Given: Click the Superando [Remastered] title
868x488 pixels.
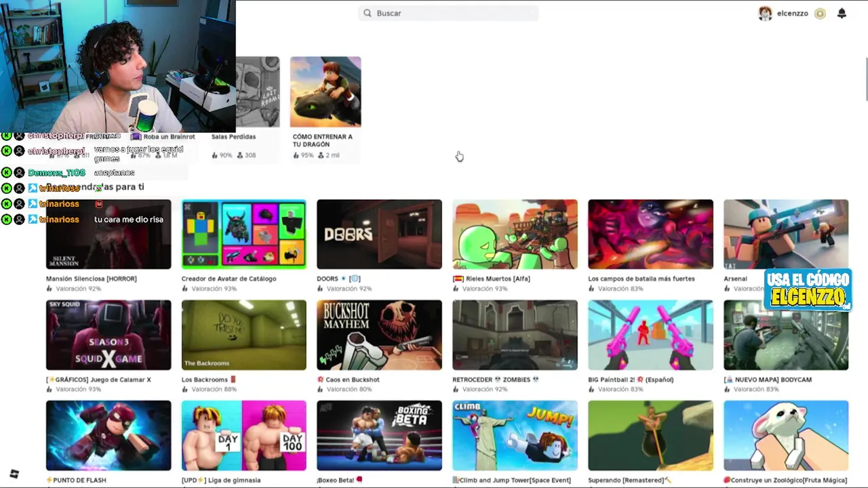Looking at the screenshot, I should click(629, 480).
